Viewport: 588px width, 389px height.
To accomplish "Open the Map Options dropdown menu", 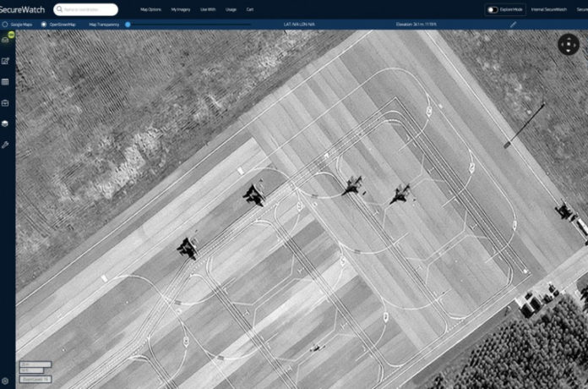I will pyautogui.click(x=150, y=9).
